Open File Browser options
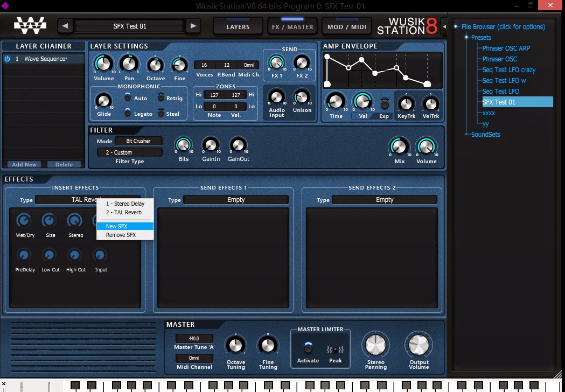The image size is (565, 392). coord(503,27)
